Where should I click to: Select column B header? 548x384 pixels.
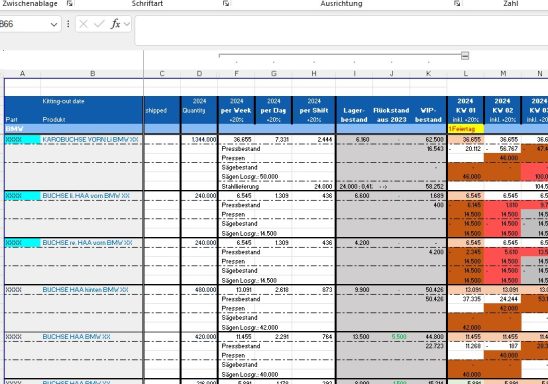pyautogui.click(x=92, y=74)
